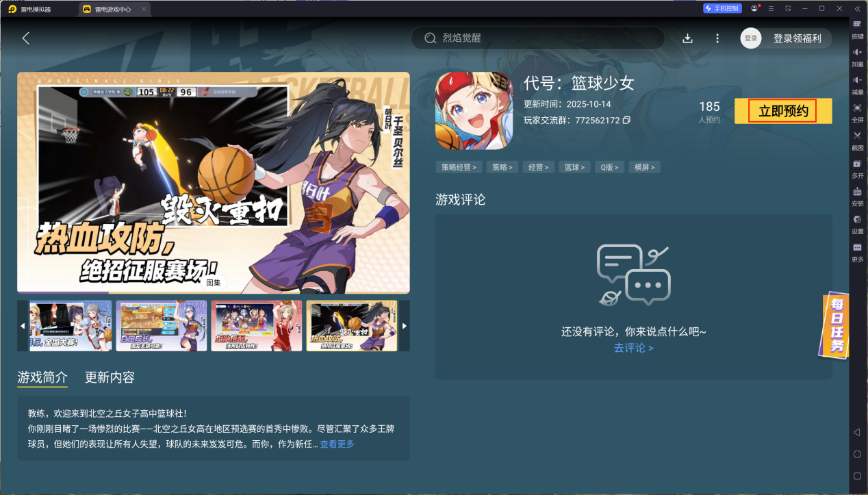Open the hamburger menu in title bar
This screenshot has height=495, width=868.
tap(771, 8)
